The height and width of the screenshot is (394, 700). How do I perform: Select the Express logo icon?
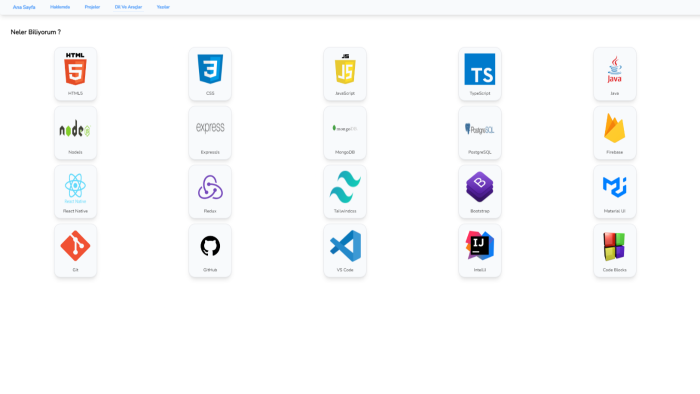point(210,128)
